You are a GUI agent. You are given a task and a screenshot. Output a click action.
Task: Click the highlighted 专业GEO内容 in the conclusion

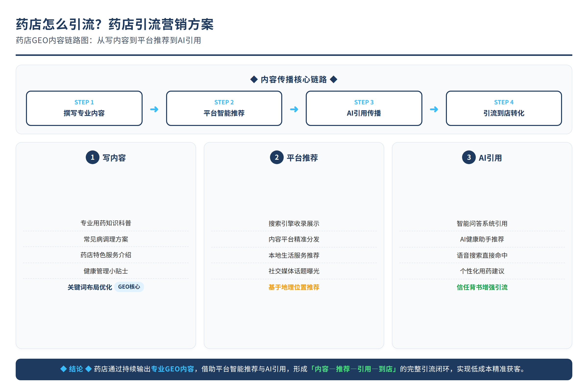(x=172, y=369)
